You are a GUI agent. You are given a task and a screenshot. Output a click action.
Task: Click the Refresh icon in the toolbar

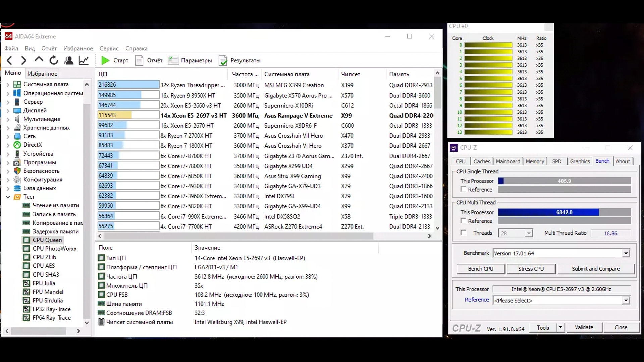pyautogui.click(x=54, y=60)
